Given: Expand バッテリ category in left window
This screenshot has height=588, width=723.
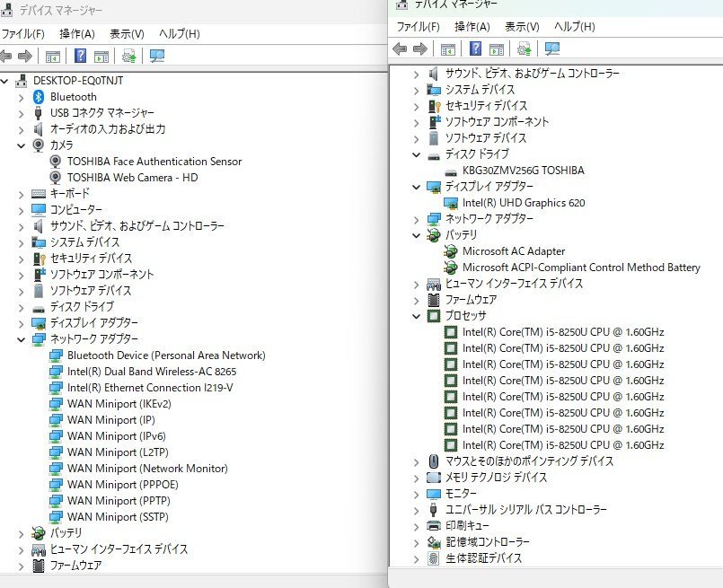Looking at the screenshot, I should [x=21, y=533].
